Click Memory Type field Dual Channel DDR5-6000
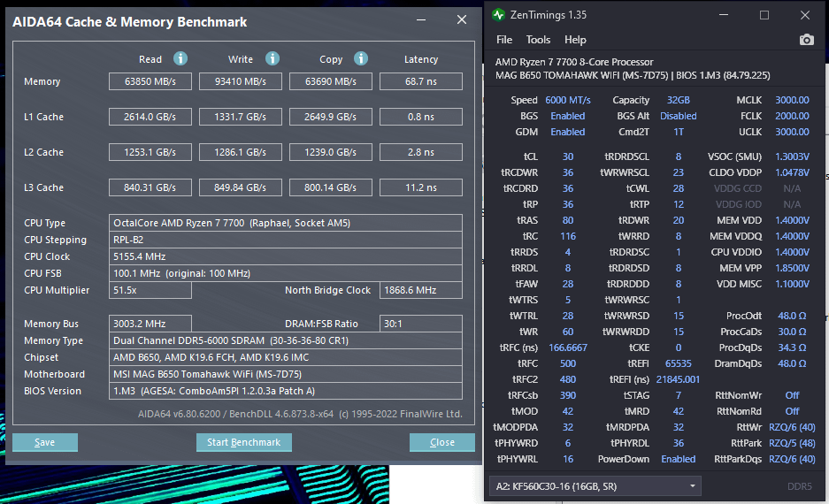This screenshot has width=829, height=504. click(286, 340)
